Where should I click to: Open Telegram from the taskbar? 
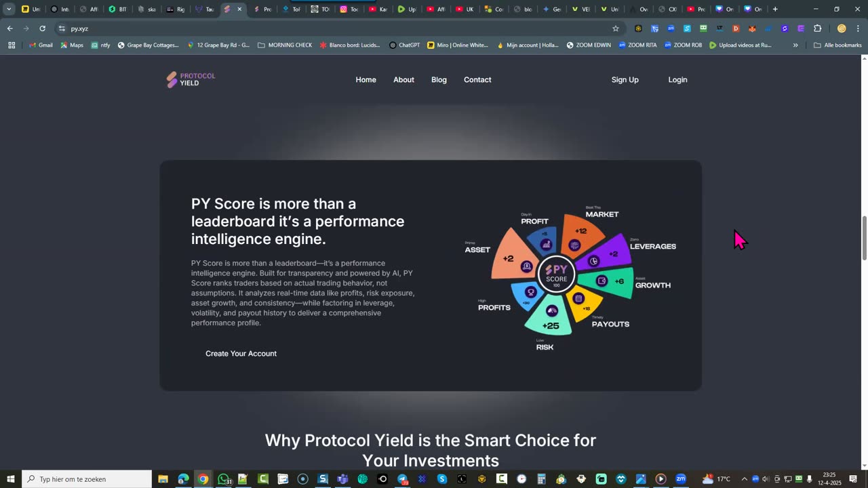403,479
